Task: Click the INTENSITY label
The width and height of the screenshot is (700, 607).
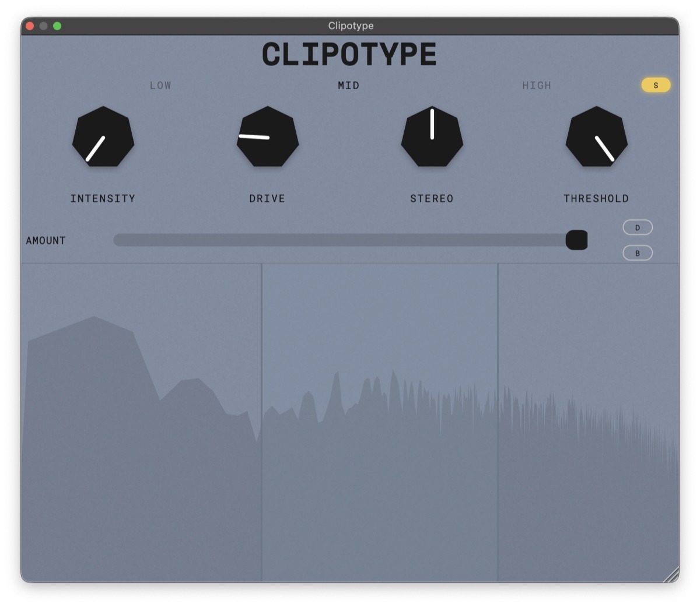Action: pos(103,198)
